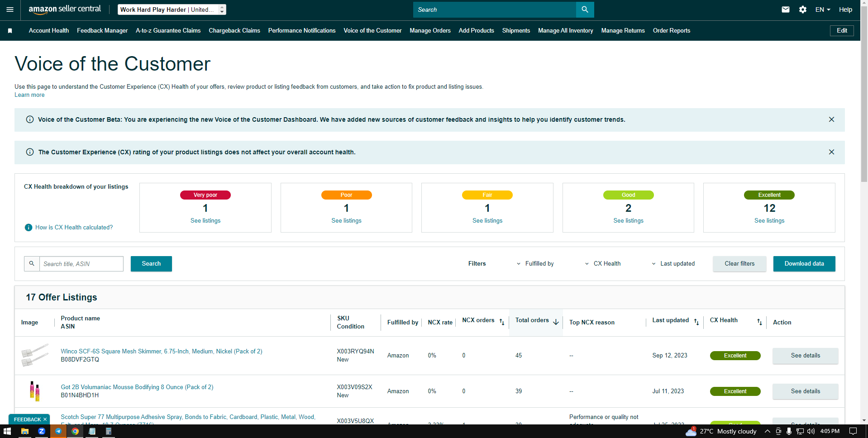The image size is (868, 438).
Task: Click the magnifier icon beside title search
Action: (32, 264)
